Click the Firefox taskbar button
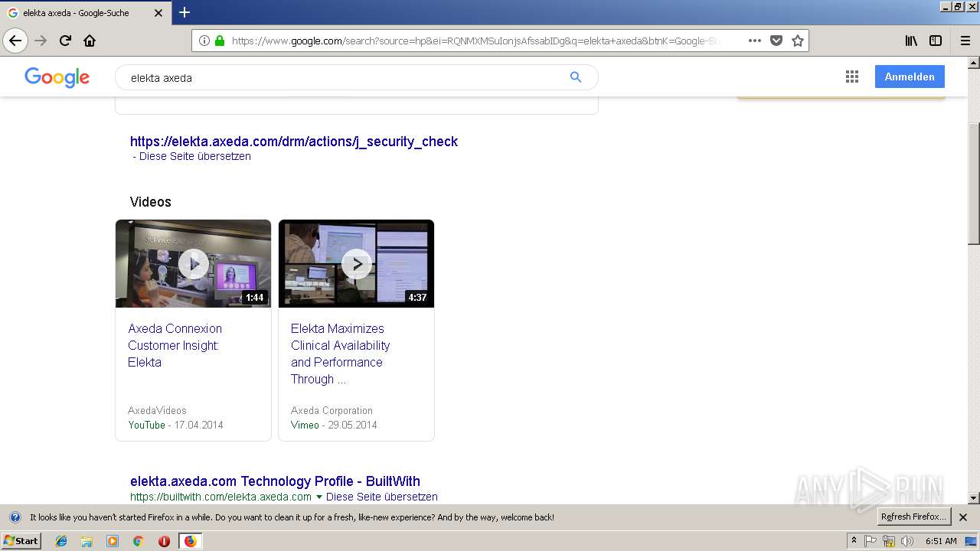 click(x=190, y=541)
